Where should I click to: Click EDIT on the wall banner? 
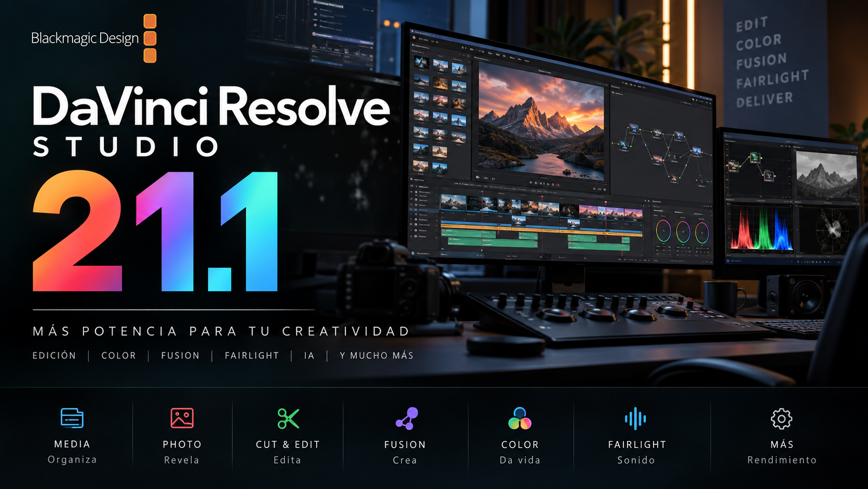pyautogui.click(x=752, y=24)
